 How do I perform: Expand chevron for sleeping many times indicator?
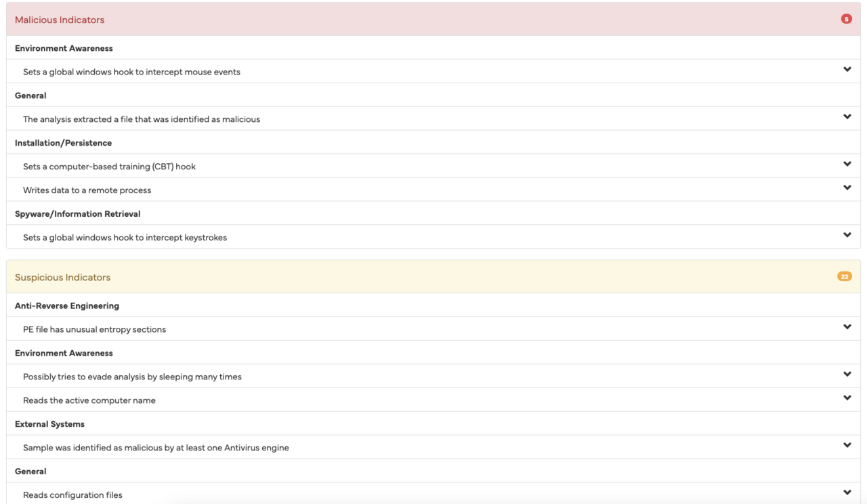[x=847, y=375]
